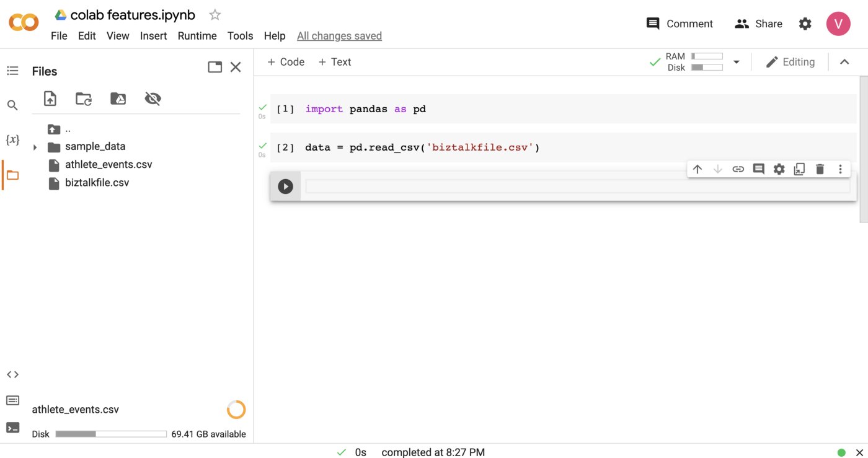Open the Runtime menu
Viewport: 868px width, 458px height.
coord(197,36)
